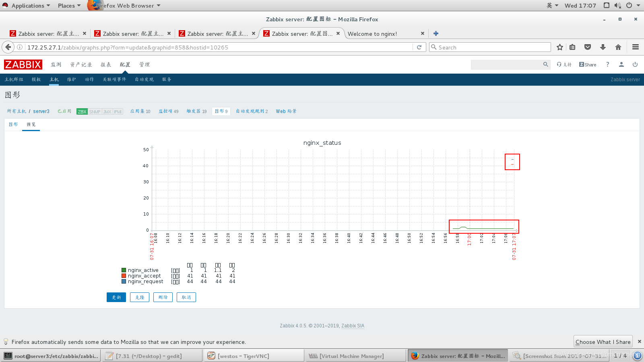The image size is (644, 362).
Task: Open a new tab with plus icon
Action: coord(436,33)
